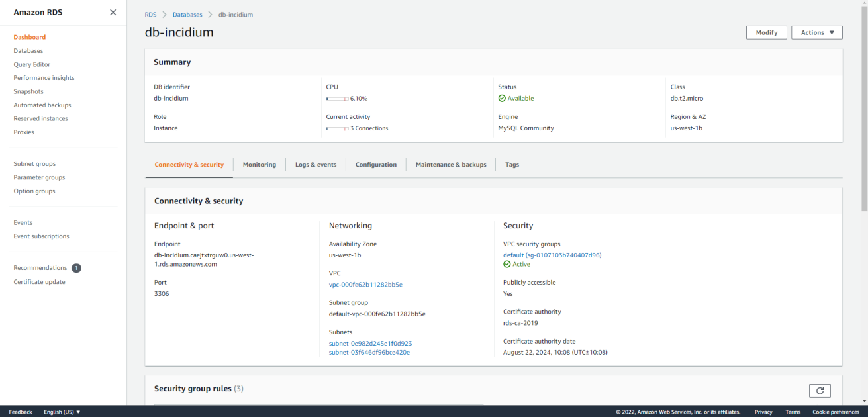Open the English (US) language selector
The height and width of the screenshot is (417, 868).
click(x=62, y=412)
